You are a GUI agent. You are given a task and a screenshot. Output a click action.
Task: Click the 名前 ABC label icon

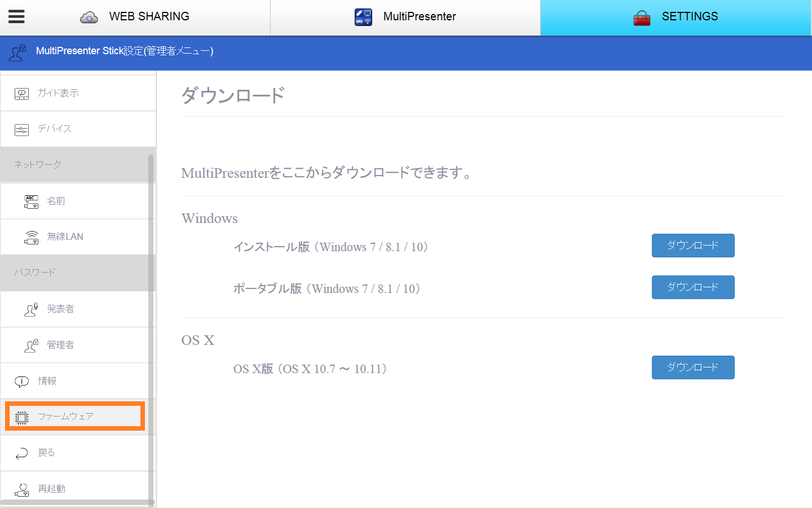(31, 202)
